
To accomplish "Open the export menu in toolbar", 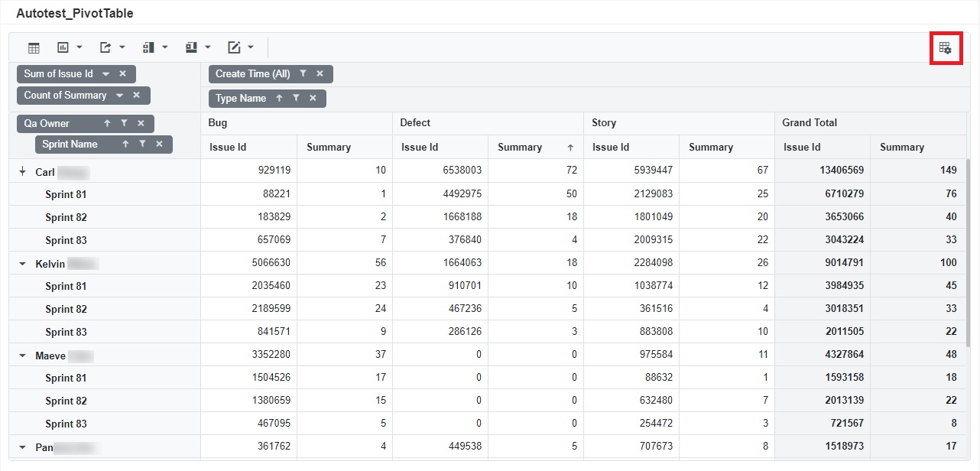I will pyautogui.click(x=112, y=48).
